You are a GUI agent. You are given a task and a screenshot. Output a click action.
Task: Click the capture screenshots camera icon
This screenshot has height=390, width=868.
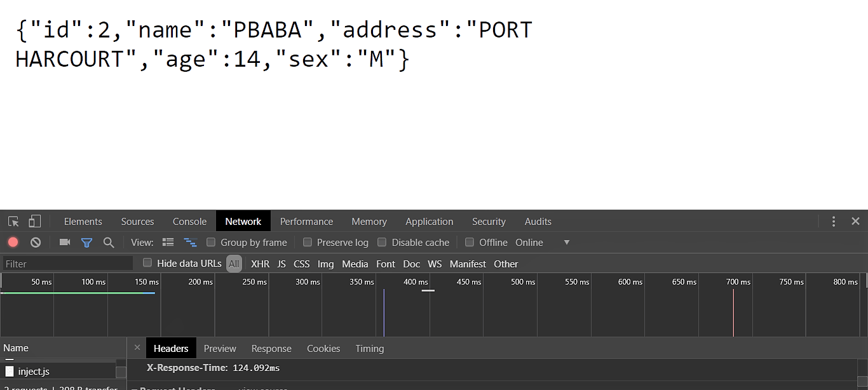pyautogui.click(x=64, y=242)
